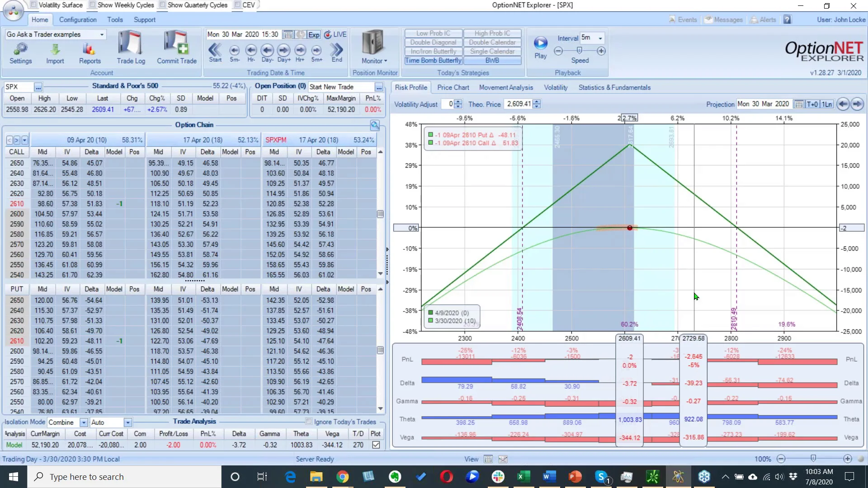Step back one hour (Hr-)
868x488 pixels.
point(251,52)
